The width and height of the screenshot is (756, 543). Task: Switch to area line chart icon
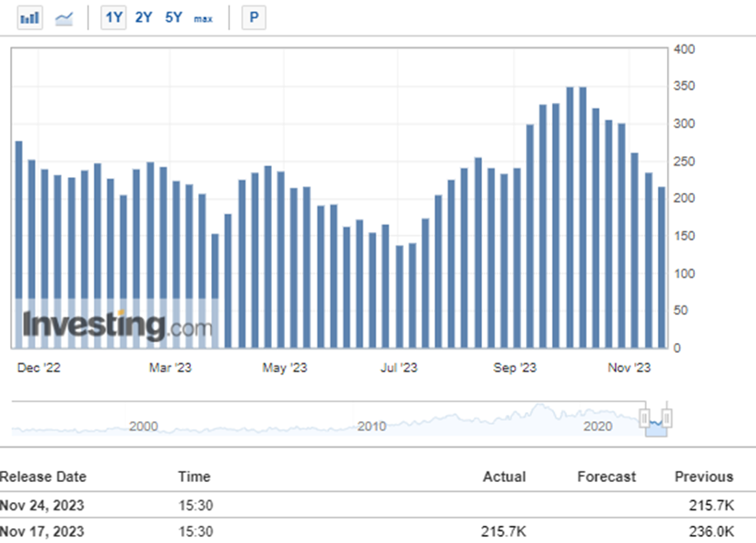pos(64,18)
